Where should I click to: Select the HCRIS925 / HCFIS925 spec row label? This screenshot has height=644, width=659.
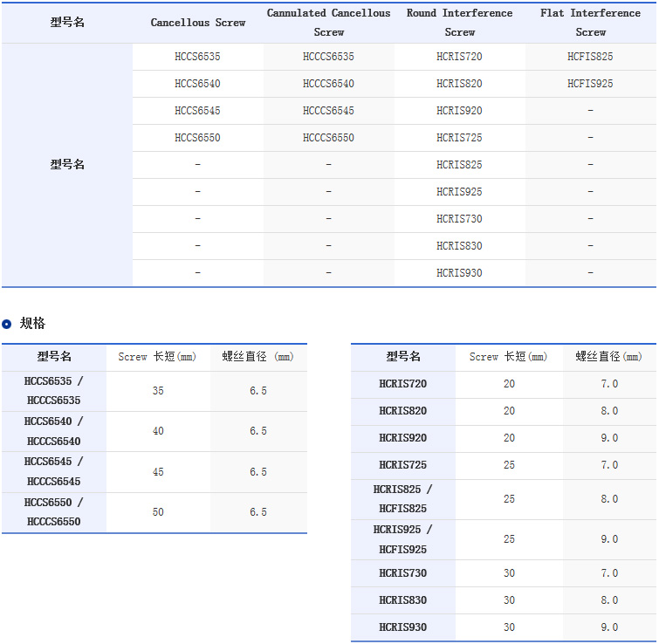402,539
